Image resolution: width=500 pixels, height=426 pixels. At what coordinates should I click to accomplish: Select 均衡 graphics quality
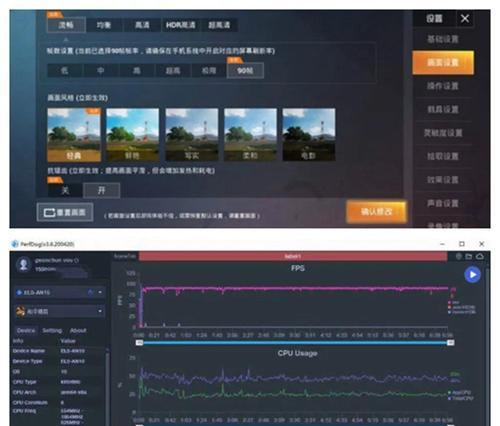coord(104,25)
